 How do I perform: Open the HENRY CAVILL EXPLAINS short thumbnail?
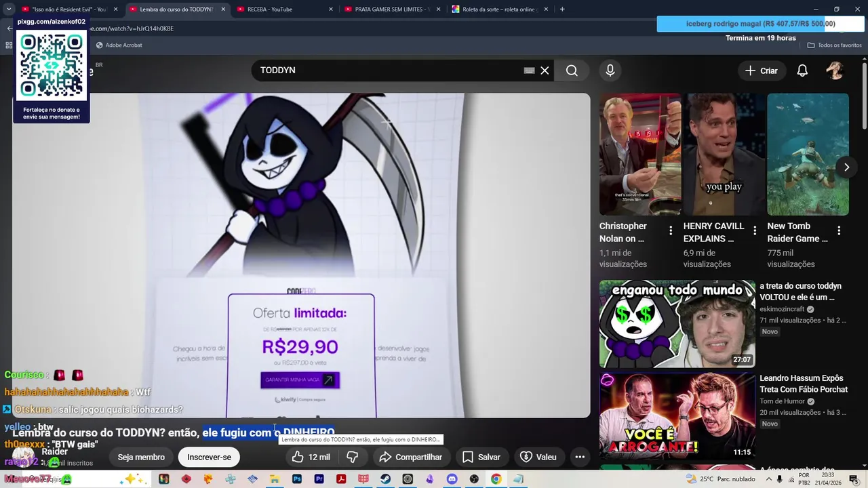pos(724,155)
